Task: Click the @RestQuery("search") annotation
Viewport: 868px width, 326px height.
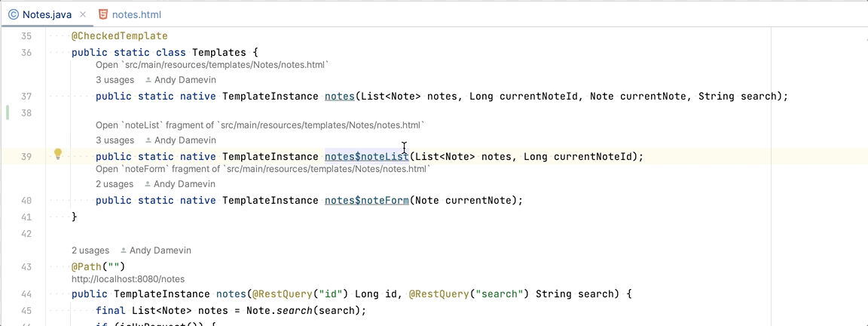Action: pyautogui.click(x=469, y=294)
